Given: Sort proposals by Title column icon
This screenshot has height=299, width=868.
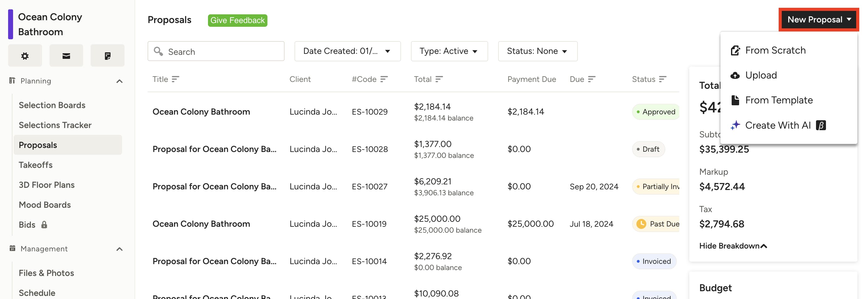Looking at the screenshot, I should click(x=175, y=79).
